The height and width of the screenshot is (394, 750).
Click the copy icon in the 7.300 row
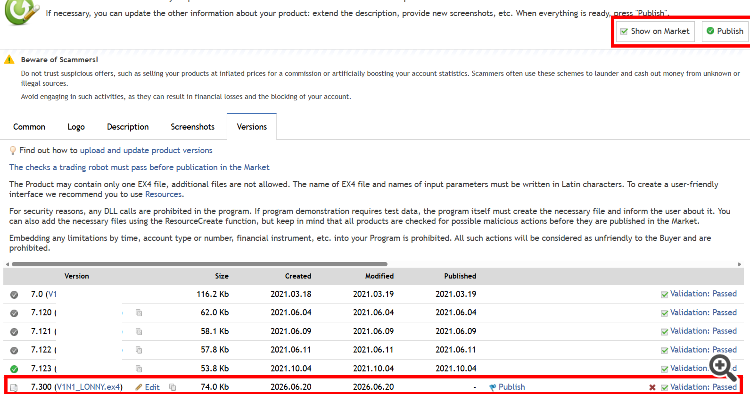point(172,387)
